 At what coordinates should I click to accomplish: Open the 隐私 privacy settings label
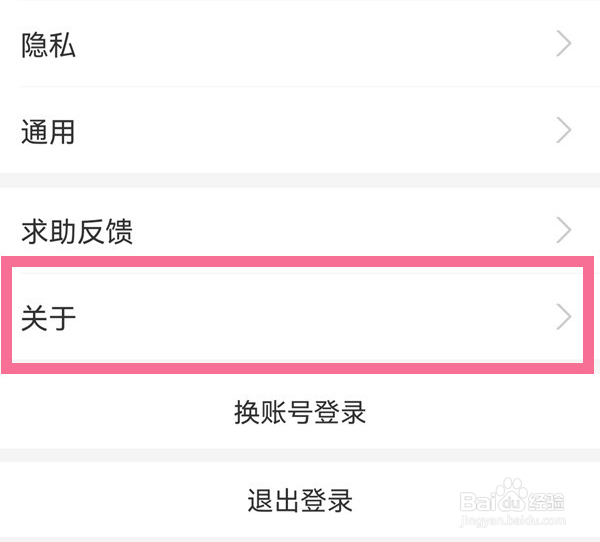coord(48,45)
